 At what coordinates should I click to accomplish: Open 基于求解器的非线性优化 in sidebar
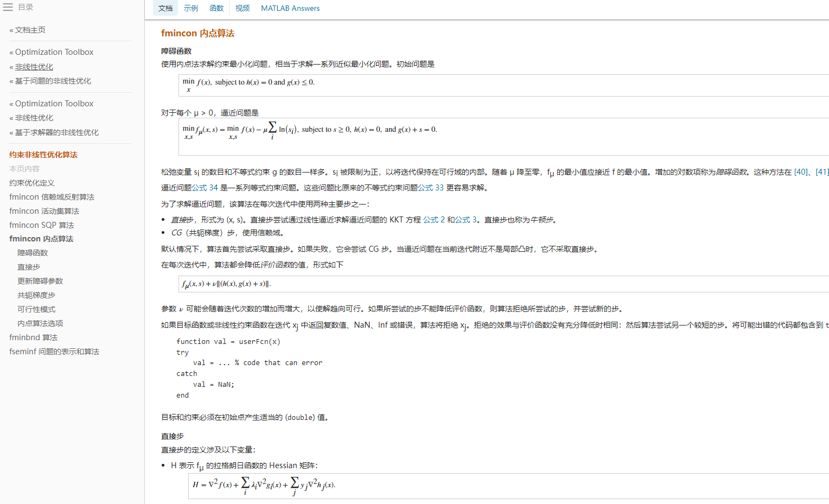[56, 132]
